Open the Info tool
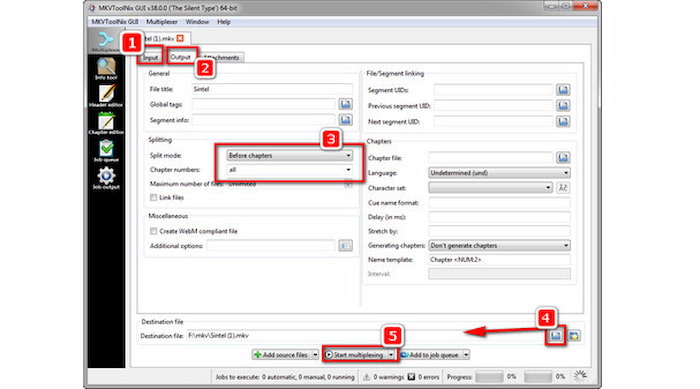 tap(106, 69)
